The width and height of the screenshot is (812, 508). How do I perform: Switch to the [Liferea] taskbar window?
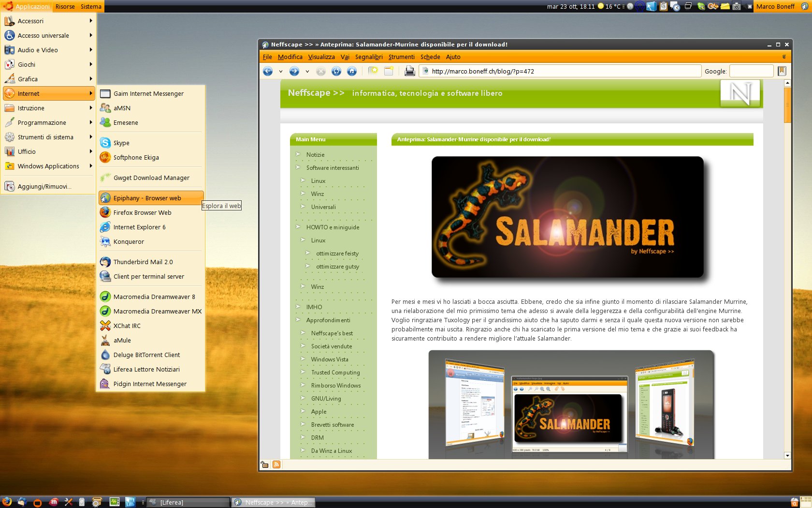188,502
